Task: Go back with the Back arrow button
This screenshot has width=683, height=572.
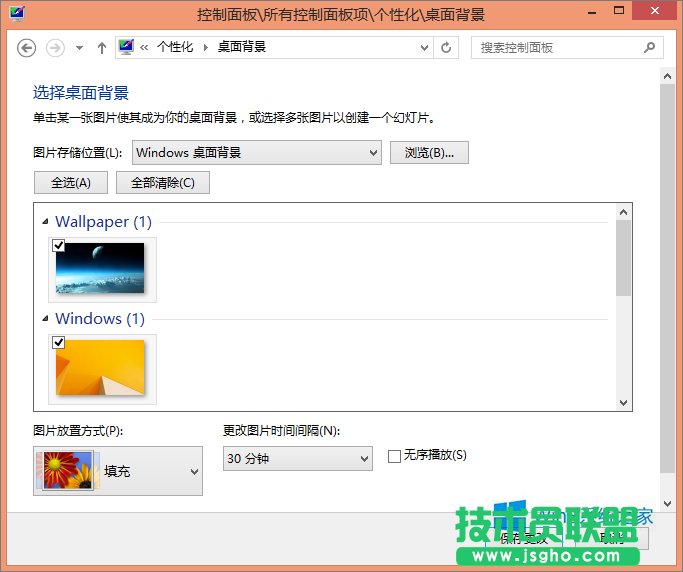Action: (x=26, y=48)
